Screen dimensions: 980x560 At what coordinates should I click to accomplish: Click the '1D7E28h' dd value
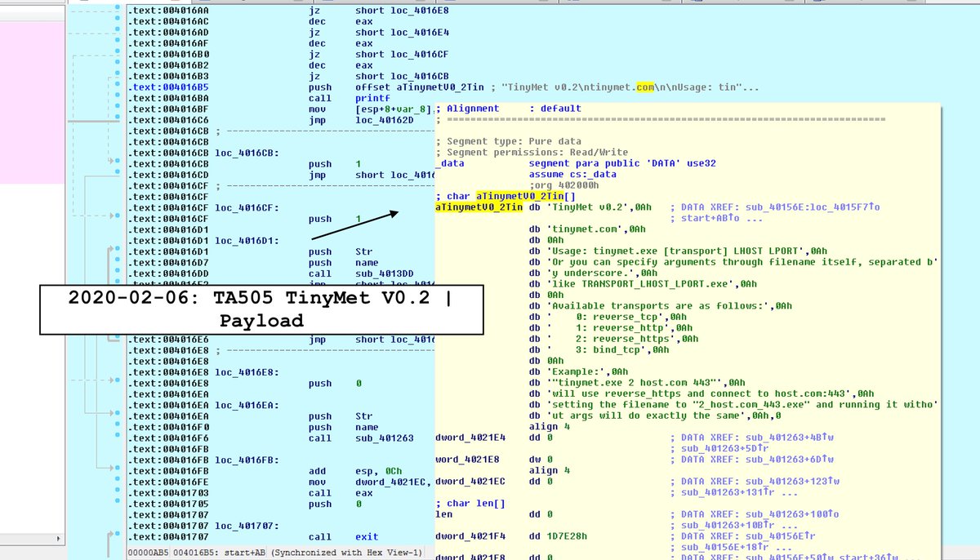click(568, 536)
